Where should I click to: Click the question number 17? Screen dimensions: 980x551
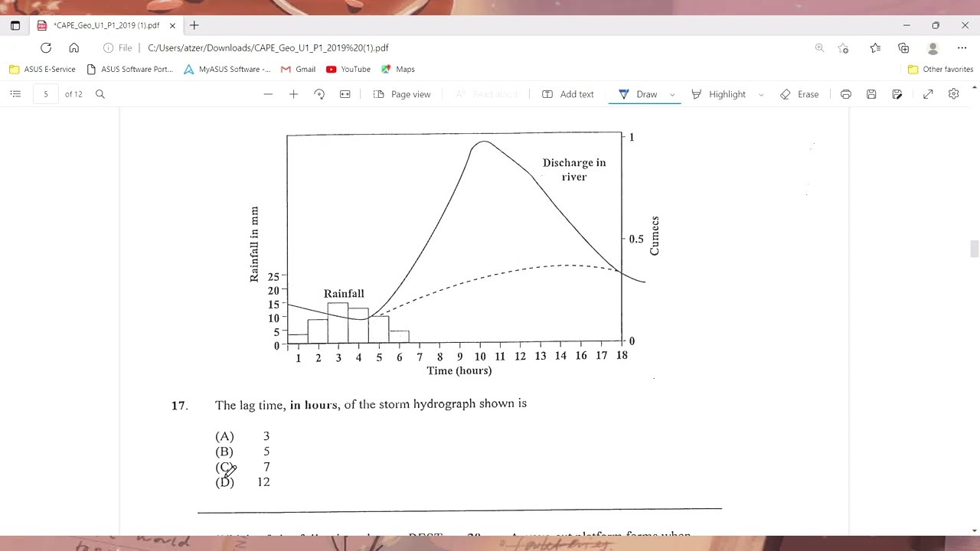(179, 406)
